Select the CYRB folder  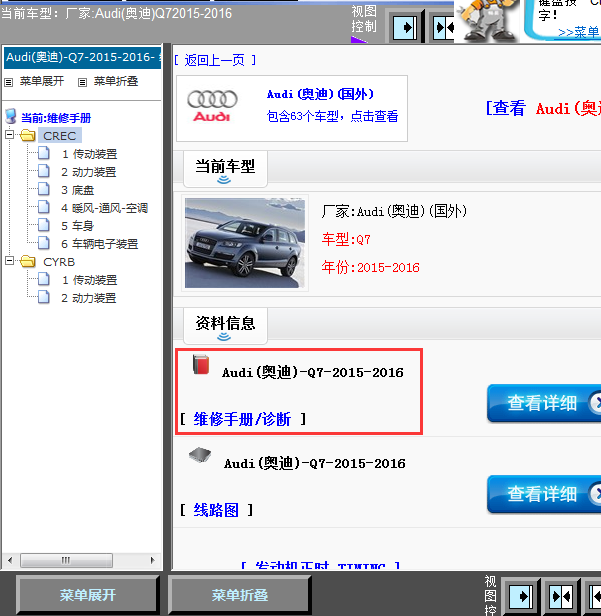click(x=59, y=262)
